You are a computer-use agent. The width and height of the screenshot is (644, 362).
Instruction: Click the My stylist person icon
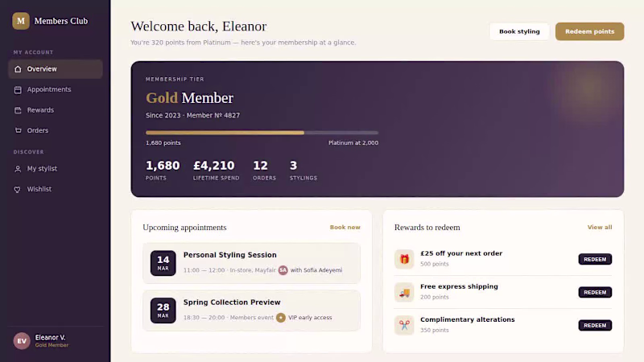[18, 169]
